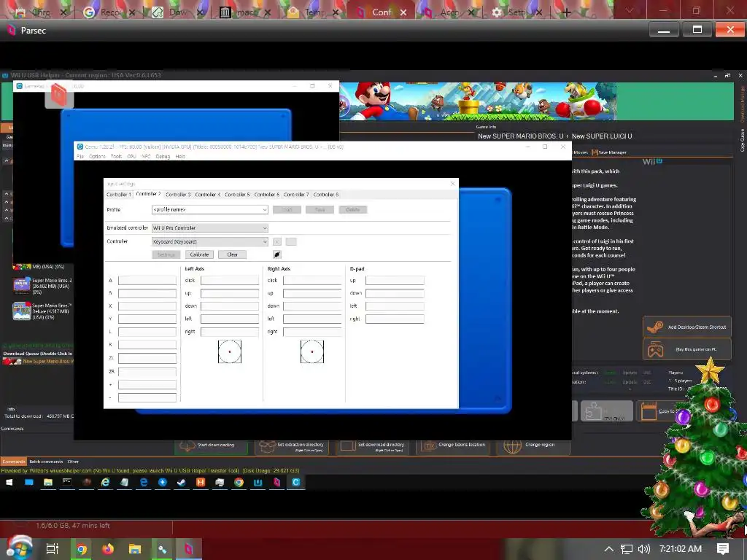This screenshot has height=560, width=747.
Task: Click the Right Axis stick position indicator
Action: 312,351
